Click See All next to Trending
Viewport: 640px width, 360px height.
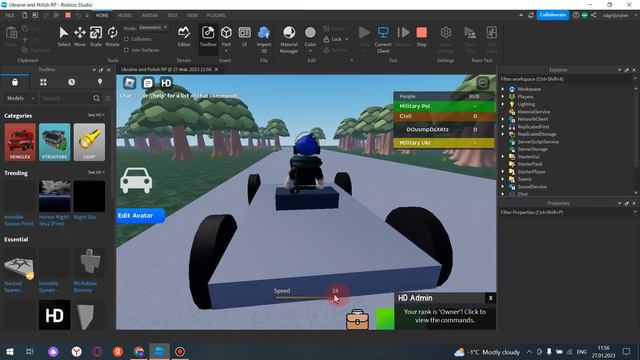(x=96, y=172)
